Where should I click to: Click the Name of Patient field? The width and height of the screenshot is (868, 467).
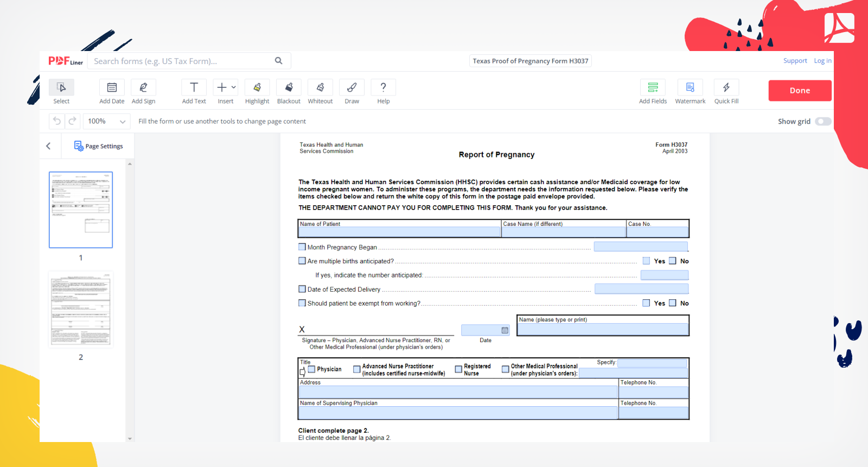tap(399, 232)
